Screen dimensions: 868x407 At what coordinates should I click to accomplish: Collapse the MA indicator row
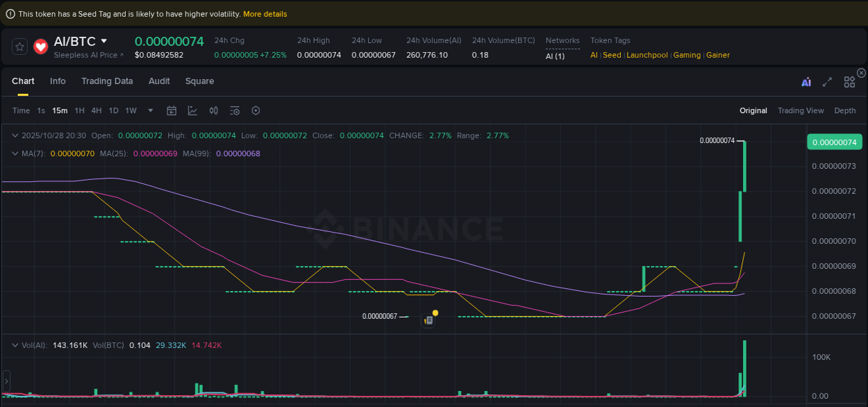15,153
